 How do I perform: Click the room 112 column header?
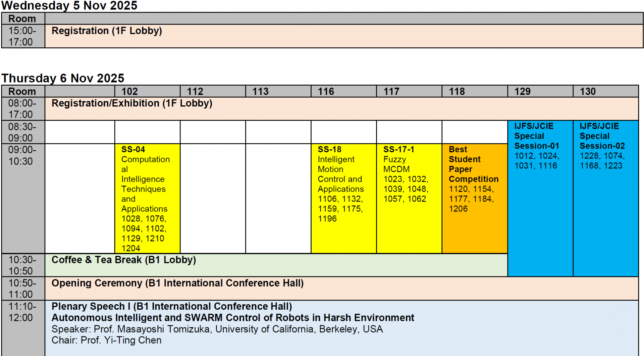pyautogui.click(x=195, y=91)
